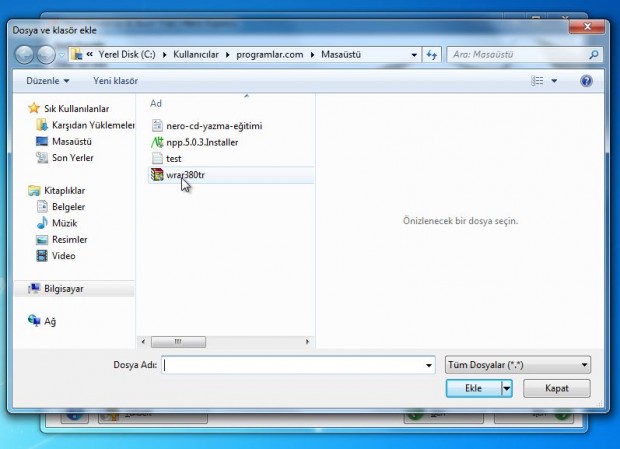This screenshot has height=449, width=620.
Task: Click Yeni klasör in the toolbar
Action: tap(115, 80)
